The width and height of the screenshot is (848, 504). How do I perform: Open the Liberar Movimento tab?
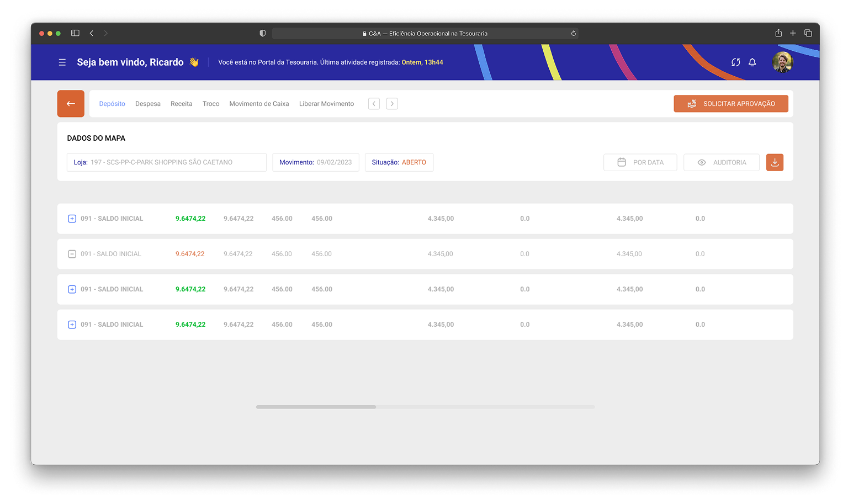326,104
